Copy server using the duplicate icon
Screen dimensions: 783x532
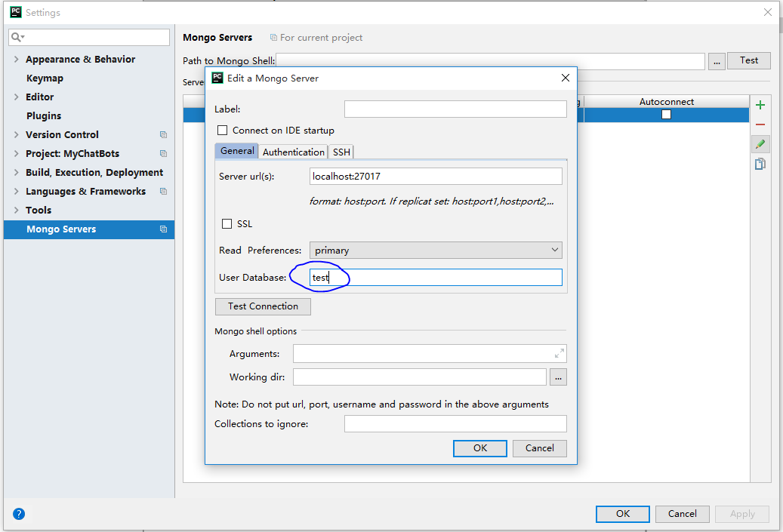tap(760, 164)
